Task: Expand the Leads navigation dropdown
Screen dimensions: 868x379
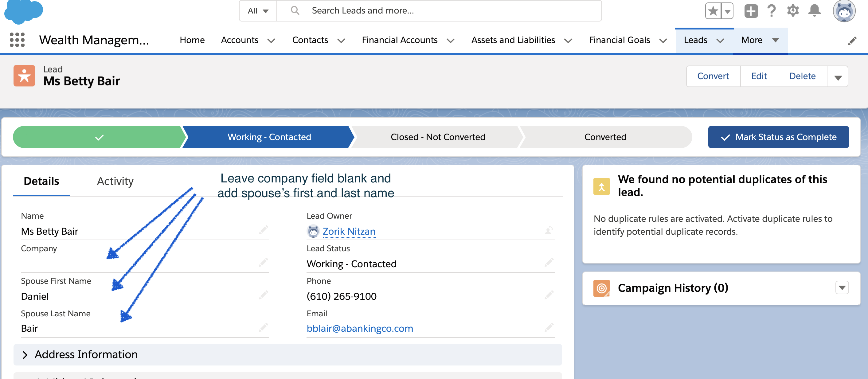Action: [720, 40]
